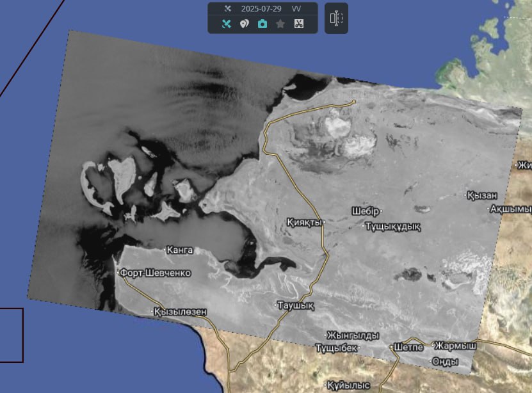Image resolution: width=532 pixels, height=393 pixels.
Task: Click the Шебір place label
Action: (366, 211)
